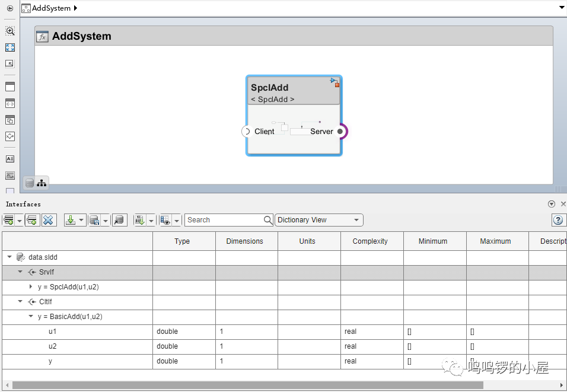Collapse SrvIf interface node
The image size is (567, 392).
click(20, 272)
